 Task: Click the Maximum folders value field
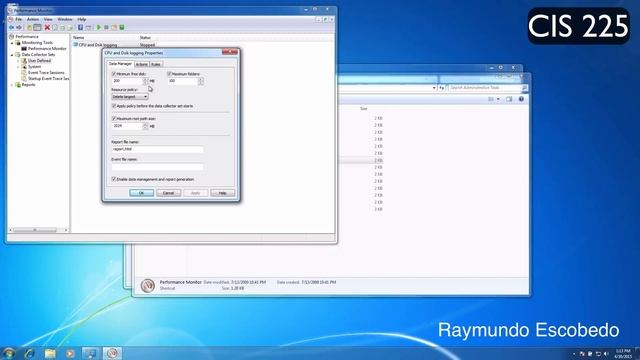[x=182, y=81]
